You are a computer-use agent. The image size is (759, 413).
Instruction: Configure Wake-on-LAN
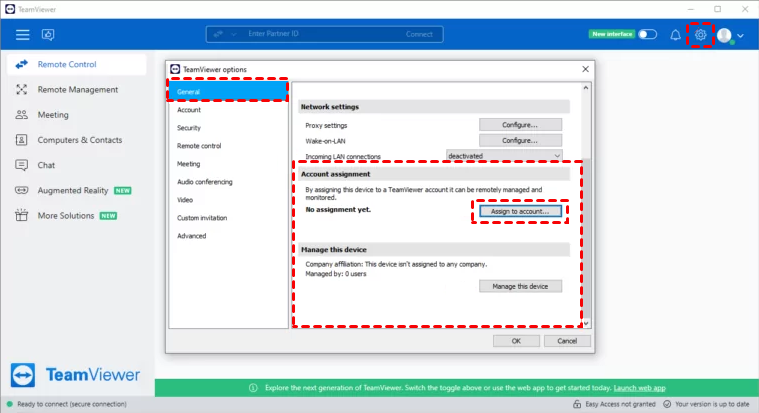pyautogui.click(x=520, y=140)
